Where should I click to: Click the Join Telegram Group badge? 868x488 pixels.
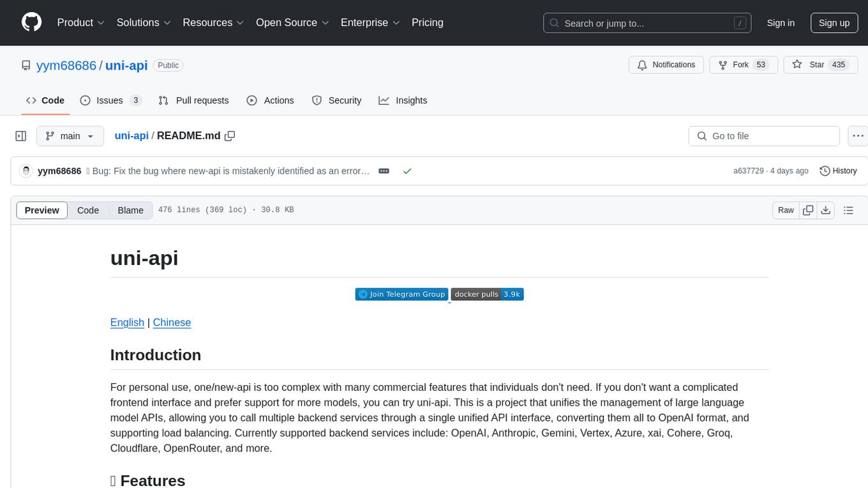point(401,294)
